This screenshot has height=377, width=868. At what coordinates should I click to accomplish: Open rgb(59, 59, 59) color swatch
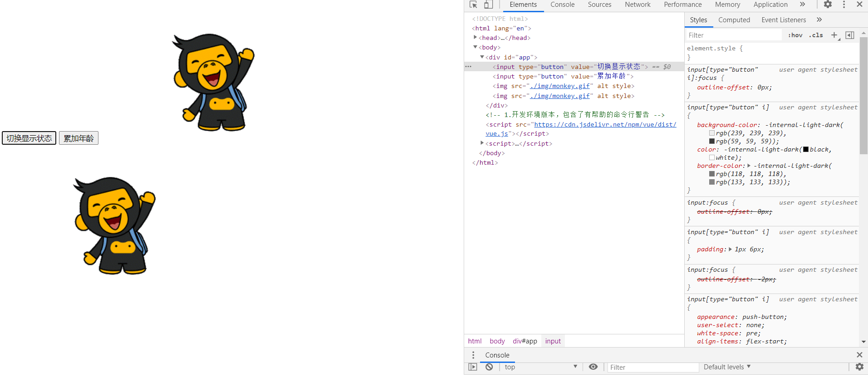click(x=712, y=141)
